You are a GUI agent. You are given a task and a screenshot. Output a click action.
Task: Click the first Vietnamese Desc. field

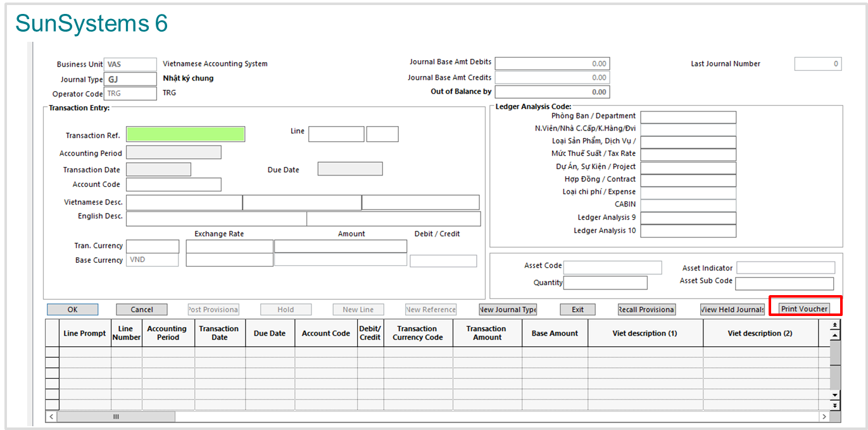point(184,203)
